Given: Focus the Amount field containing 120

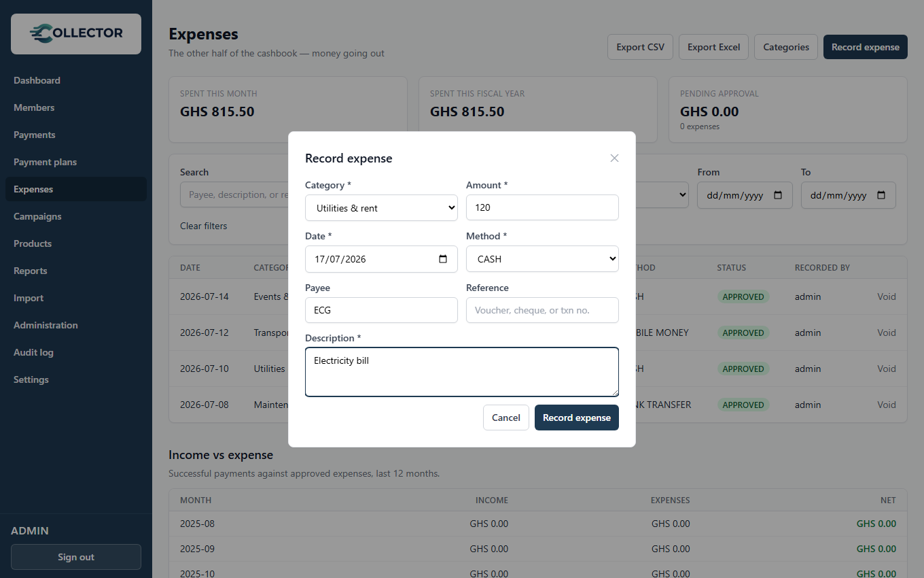Looking at the screenshot, I should 542,207.
